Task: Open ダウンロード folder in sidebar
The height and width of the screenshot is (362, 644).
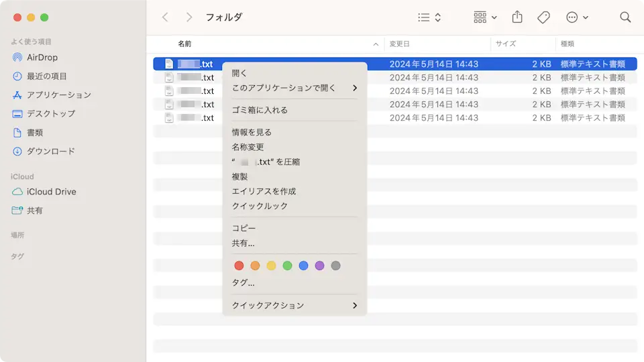Action: (x=50, y=152)
